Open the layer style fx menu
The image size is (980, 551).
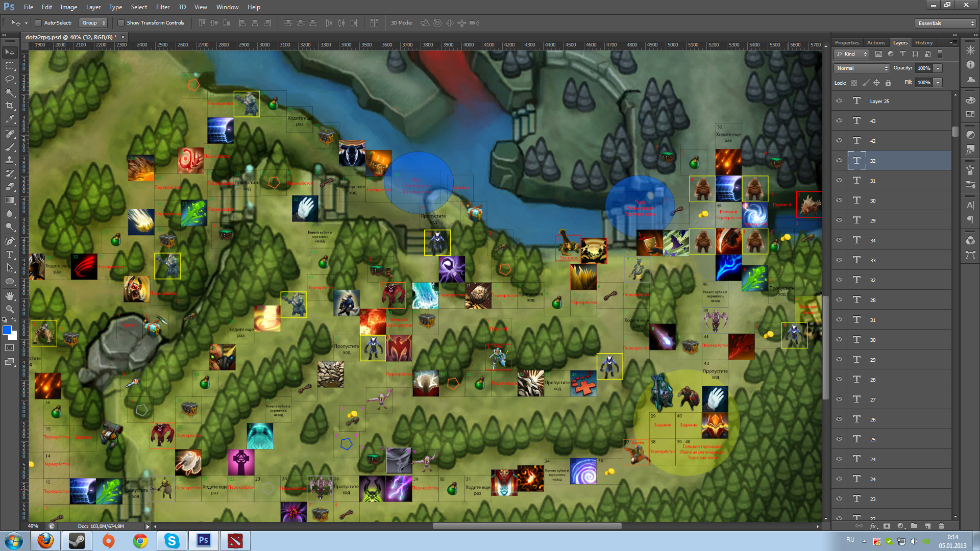(x=873, y=526)
